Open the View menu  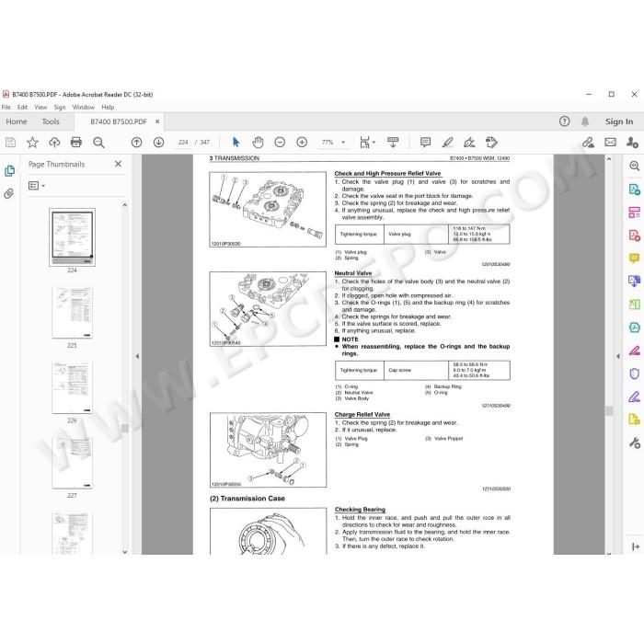coord(40,108)
